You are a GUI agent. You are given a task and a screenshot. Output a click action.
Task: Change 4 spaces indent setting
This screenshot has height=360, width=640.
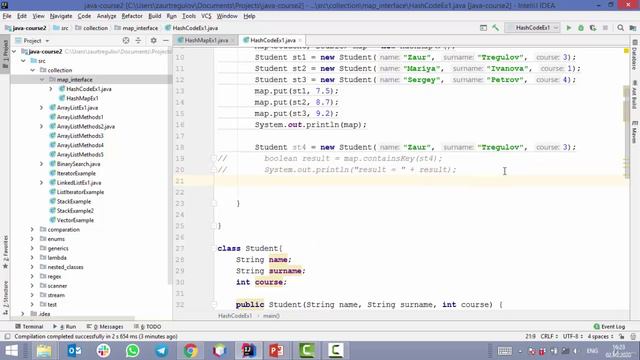600,337
